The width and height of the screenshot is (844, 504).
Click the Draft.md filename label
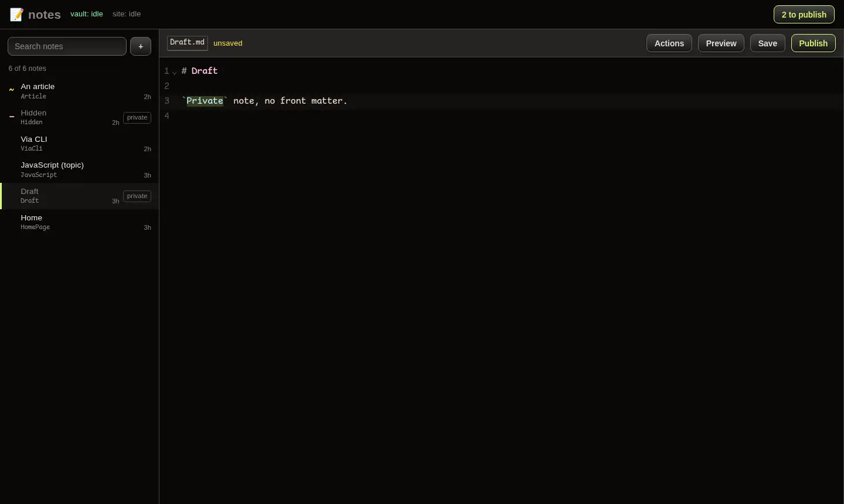188,43
